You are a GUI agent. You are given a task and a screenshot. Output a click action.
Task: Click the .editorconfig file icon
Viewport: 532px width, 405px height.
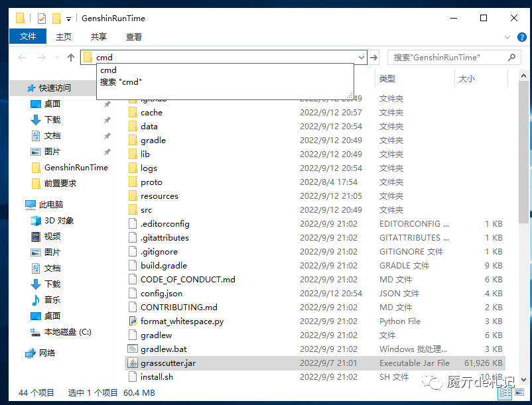click(133, 223)
